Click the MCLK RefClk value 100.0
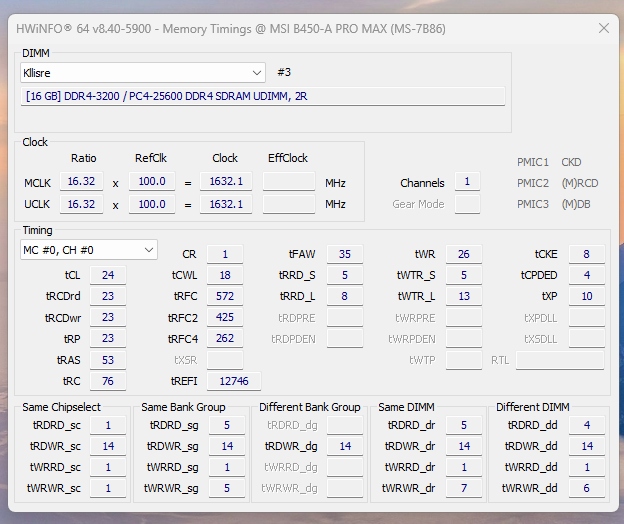The width and height of the screenshot is (624, 524). (x=152, y=182)
